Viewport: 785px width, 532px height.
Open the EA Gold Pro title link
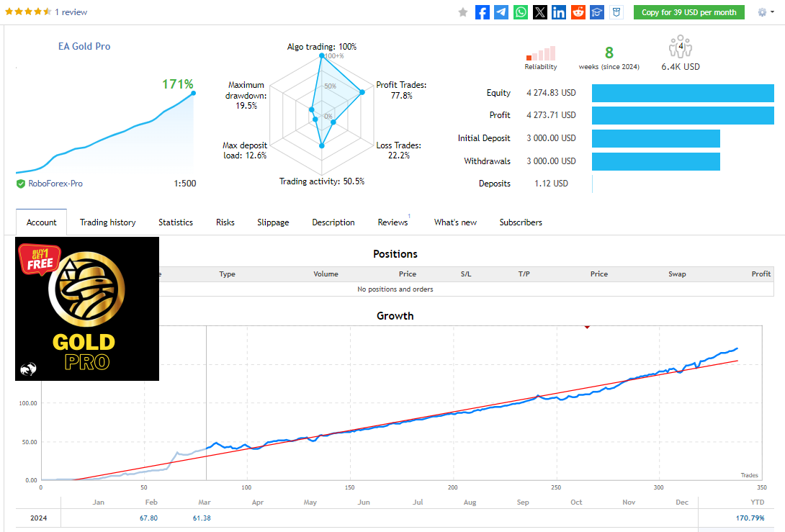84,46
